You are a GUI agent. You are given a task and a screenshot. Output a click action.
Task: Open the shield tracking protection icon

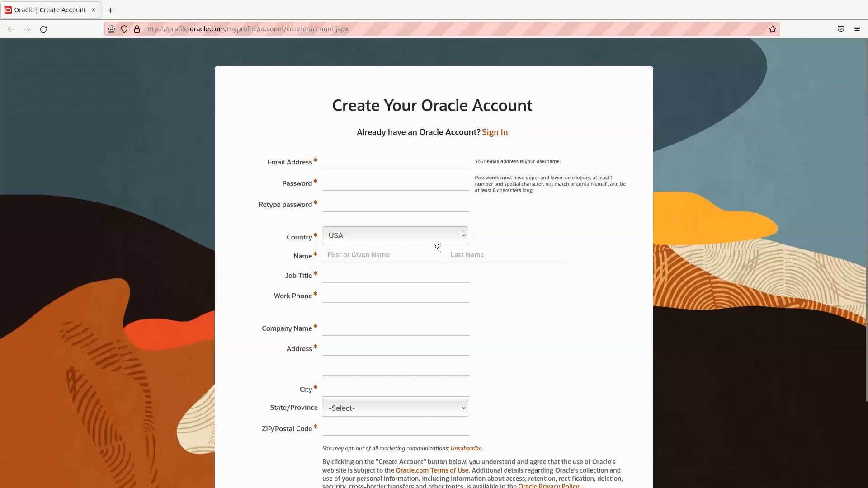pos(124,28)
